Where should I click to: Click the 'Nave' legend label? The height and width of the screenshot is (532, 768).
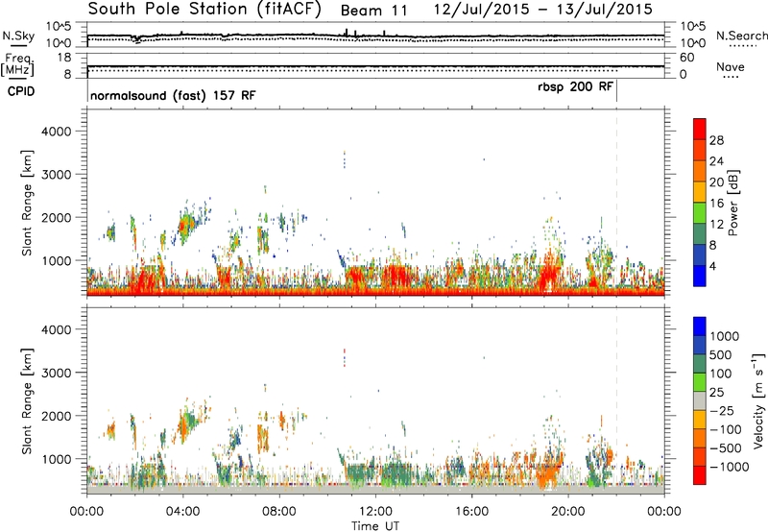pyautogui.click(x=731, y=66)
